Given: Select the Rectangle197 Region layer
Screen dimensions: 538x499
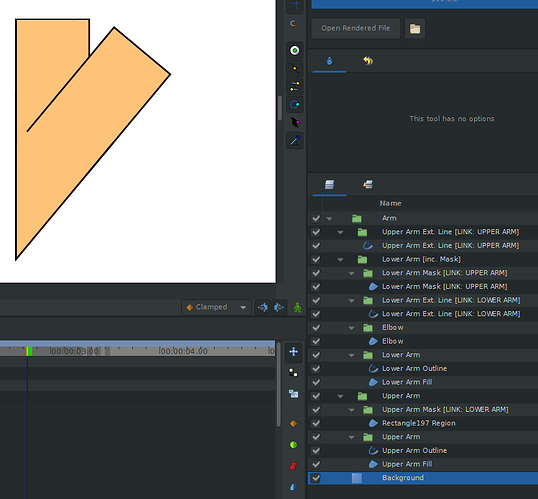Looking at the screenshot, I should tap(419, 423).
